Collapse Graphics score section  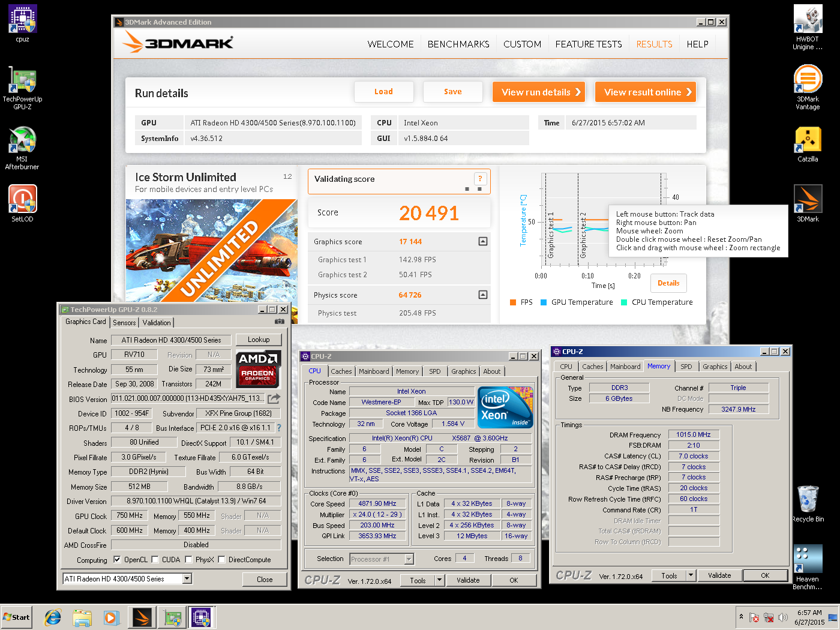coord(482,241)
